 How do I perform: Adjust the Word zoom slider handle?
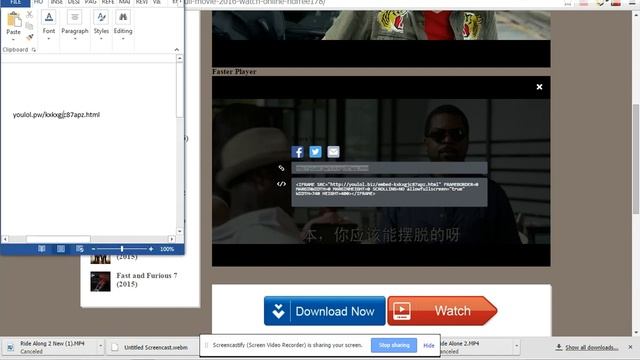pos(122,249)
